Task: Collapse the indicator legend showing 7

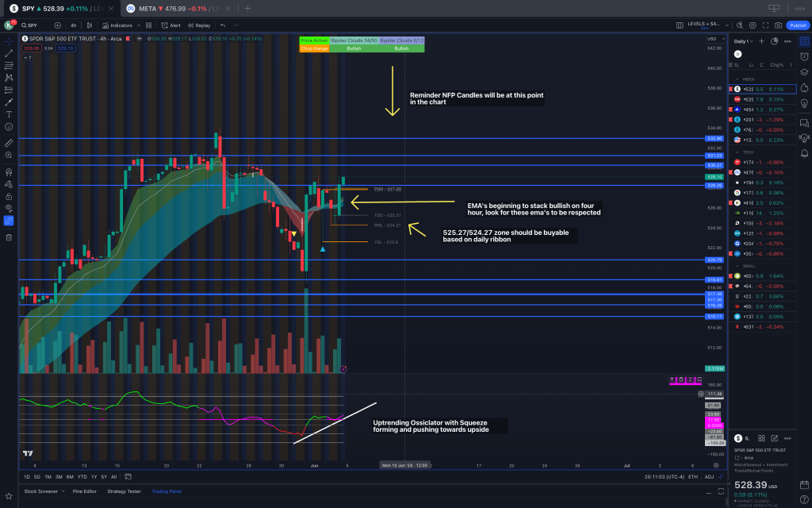Action: [x=28, y=57]
